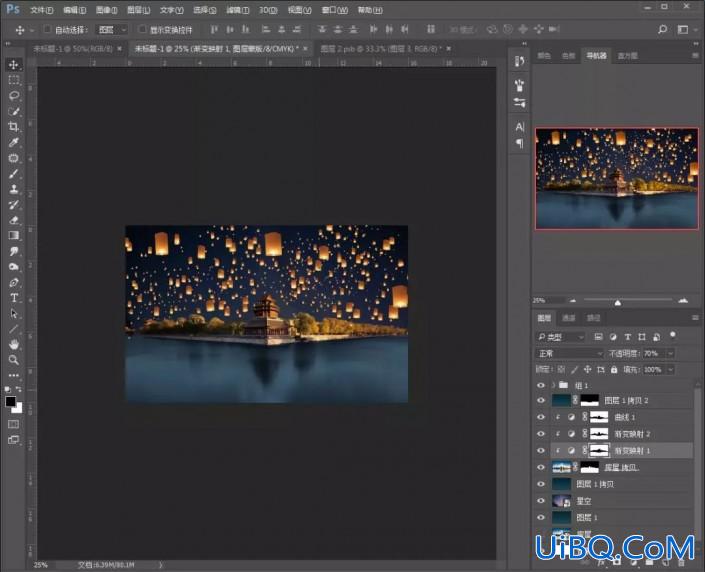Viewport: 705px width, 572px height.
Task: Switch to the 33.3% psb document tab
Action: click(x=381, y=49)
